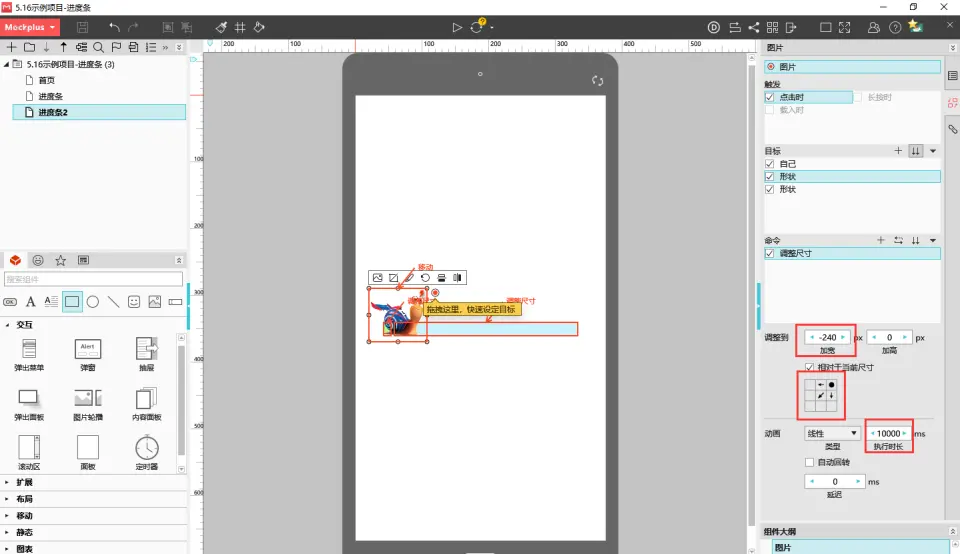Undo the last action
Screen dimensions: 960x554
click(x=114, y=27)
